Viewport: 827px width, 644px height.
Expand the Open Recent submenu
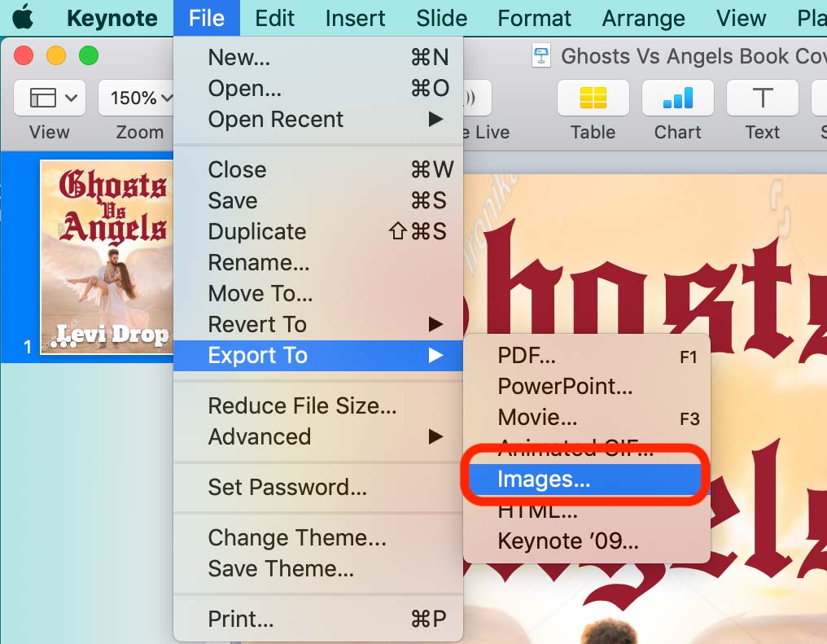[318, 119]
